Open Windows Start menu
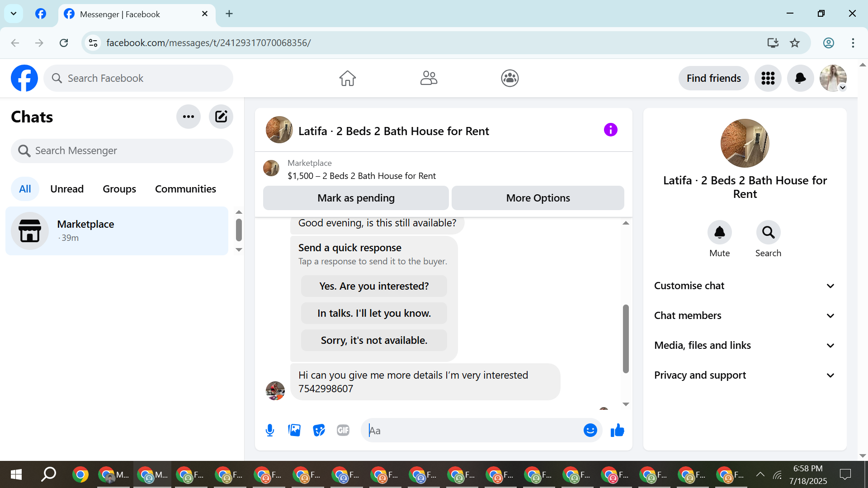This screenshot has height=488, width=868. (x=16, y=474)
